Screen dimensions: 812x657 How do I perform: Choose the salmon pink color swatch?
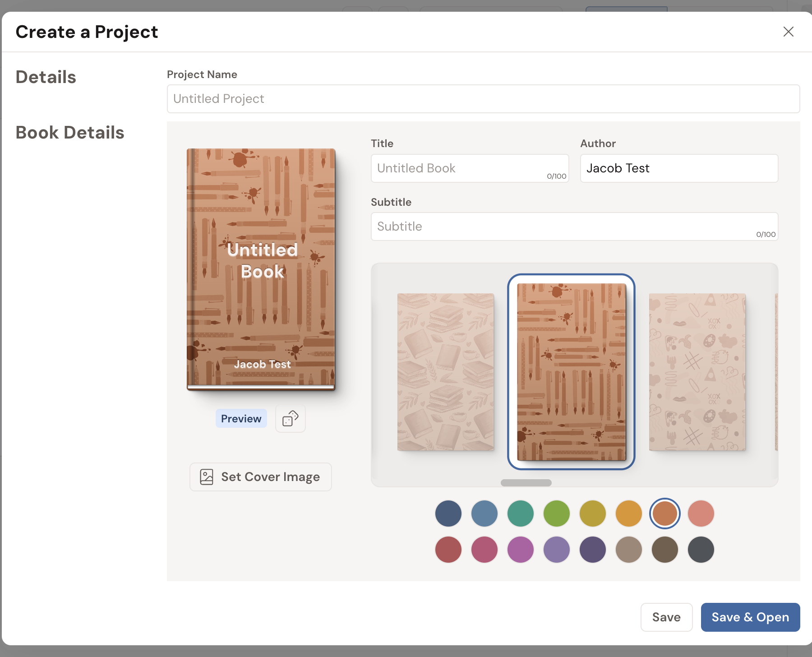point(701,514)
